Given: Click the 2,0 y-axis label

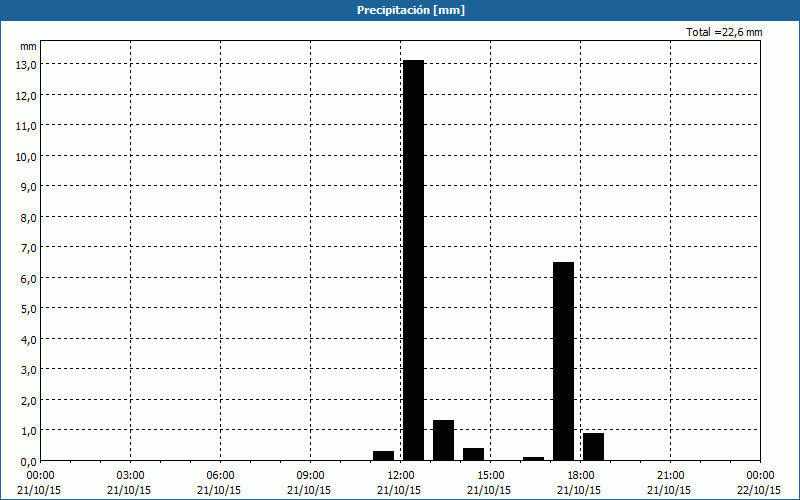Looking at the screenshot, I should coord(29,400).
